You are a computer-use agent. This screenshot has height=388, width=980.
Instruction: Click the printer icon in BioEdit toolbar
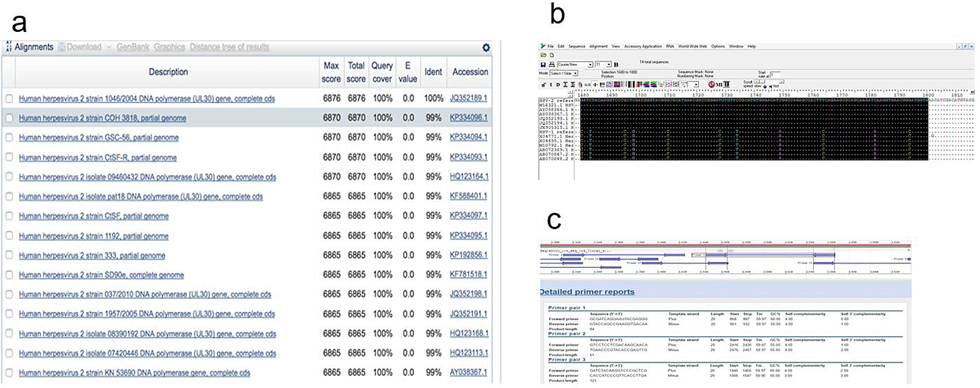click(551, 64)
